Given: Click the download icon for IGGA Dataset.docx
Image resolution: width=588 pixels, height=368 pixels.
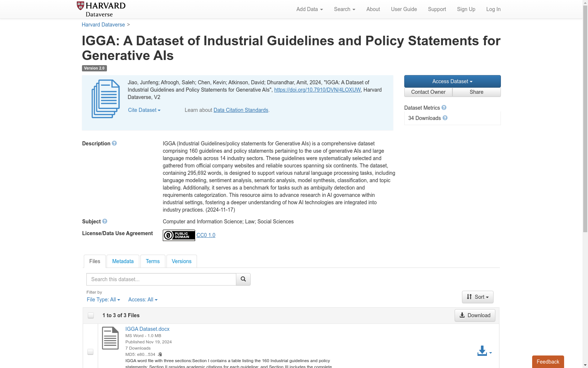Looking at the screenshot, I should (x=484, y=351).
